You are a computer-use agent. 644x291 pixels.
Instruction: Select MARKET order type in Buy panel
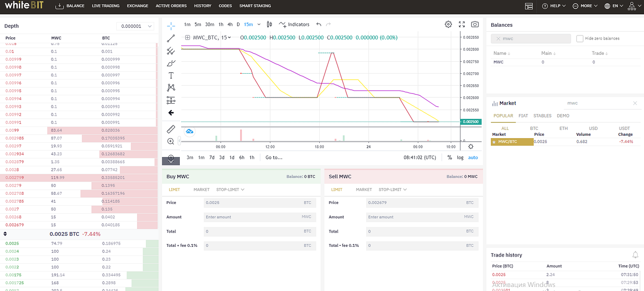click(201, 190)
